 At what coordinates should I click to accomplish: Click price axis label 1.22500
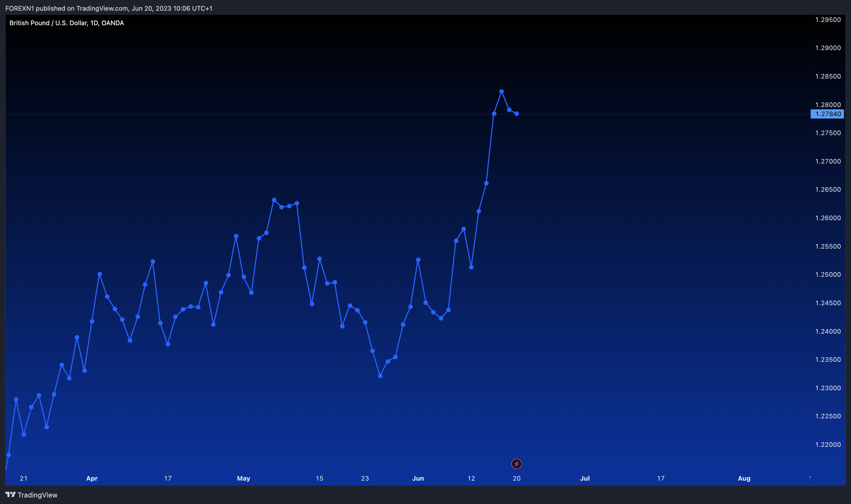pos(828,416)
